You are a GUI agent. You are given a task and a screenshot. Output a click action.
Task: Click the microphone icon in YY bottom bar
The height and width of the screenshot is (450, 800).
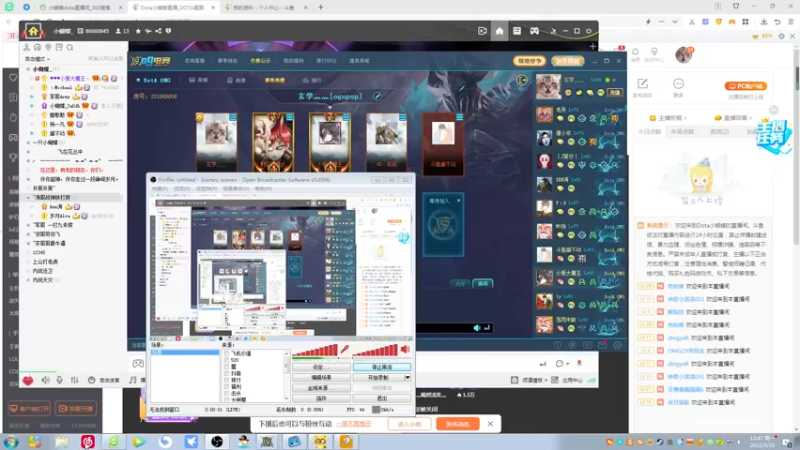point(60,380)
